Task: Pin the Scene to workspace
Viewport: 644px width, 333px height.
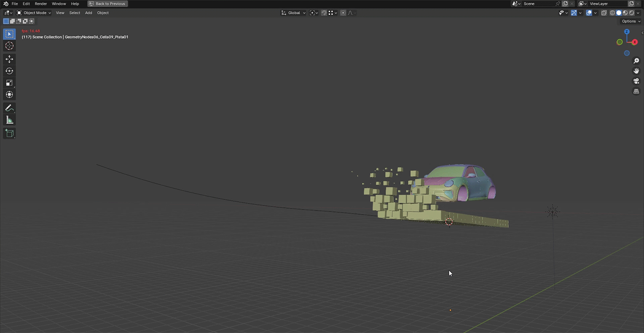Action: 558,4
